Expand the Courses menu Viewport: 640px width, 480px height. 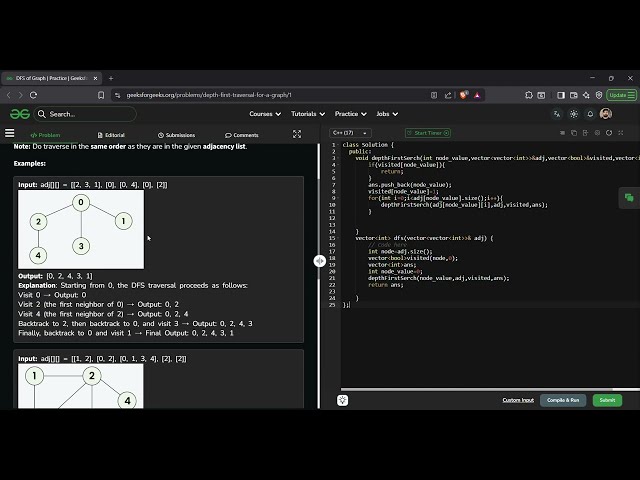[x=265, y=114]
